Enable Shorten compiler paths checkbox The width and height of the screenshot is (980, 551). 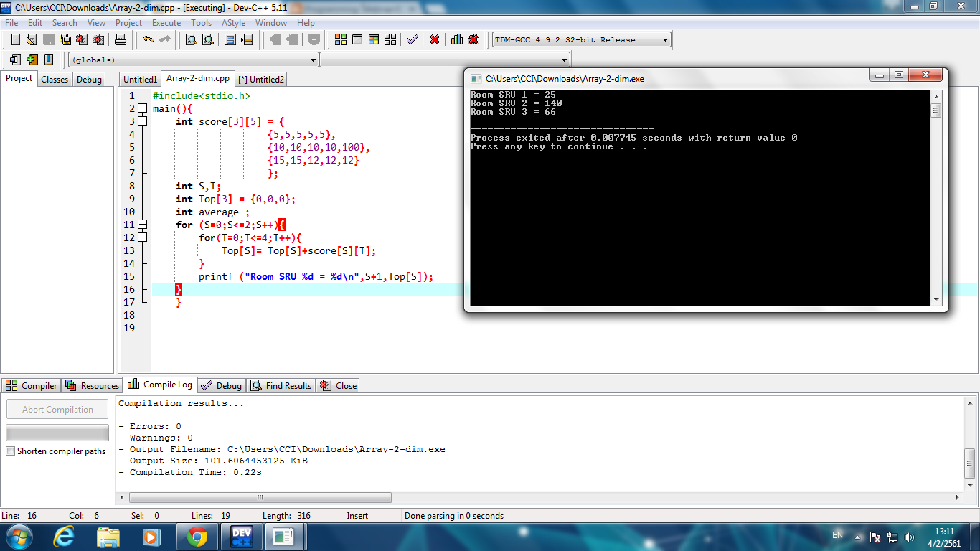(x=10, y=451)
